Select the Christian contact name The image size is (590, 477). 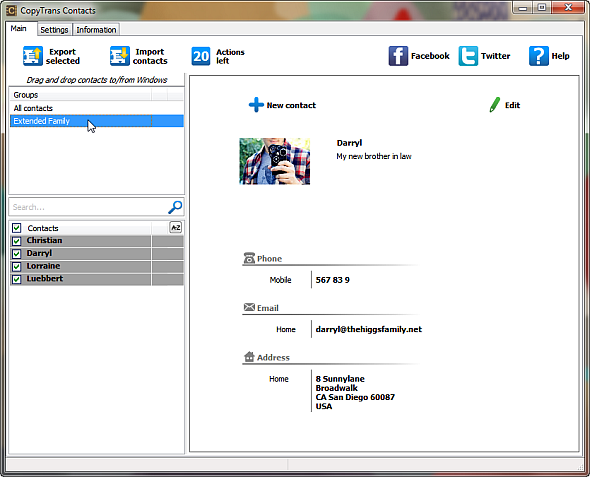tap(44, 240)
